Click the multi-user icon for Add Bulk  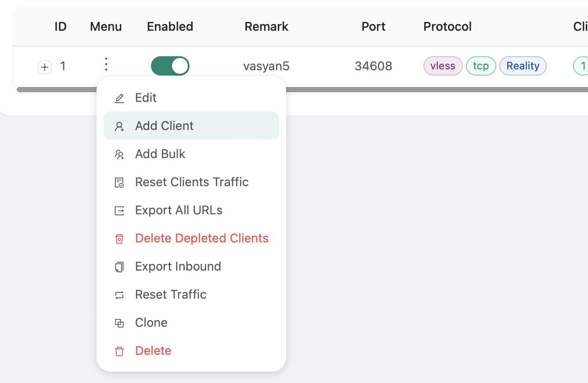point(119,154)
